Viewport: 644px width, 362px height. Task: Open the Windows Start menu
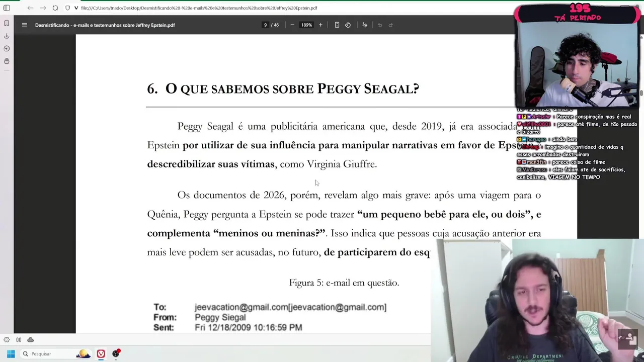(11, 354)
